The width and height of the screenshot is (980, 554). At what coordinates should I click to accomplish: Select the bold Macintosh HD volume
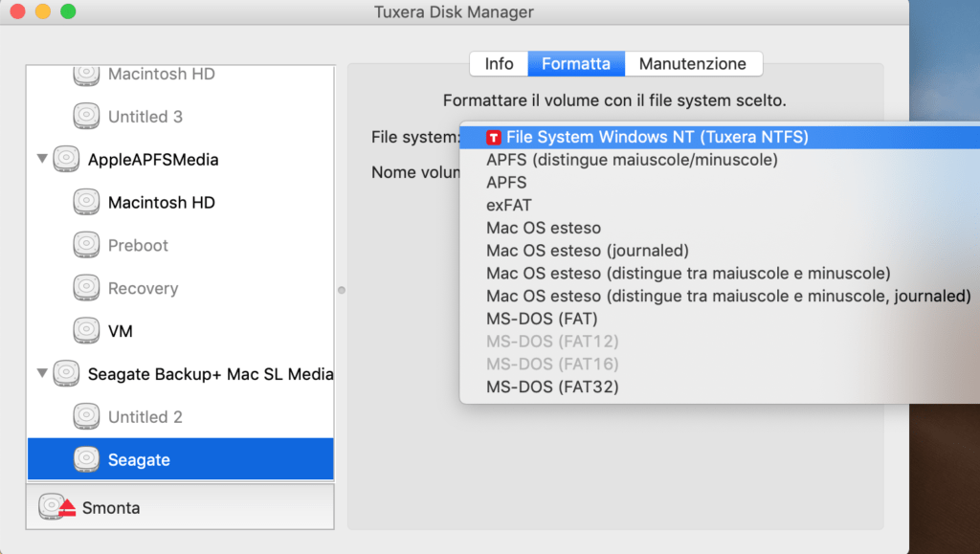pos(181,202)
